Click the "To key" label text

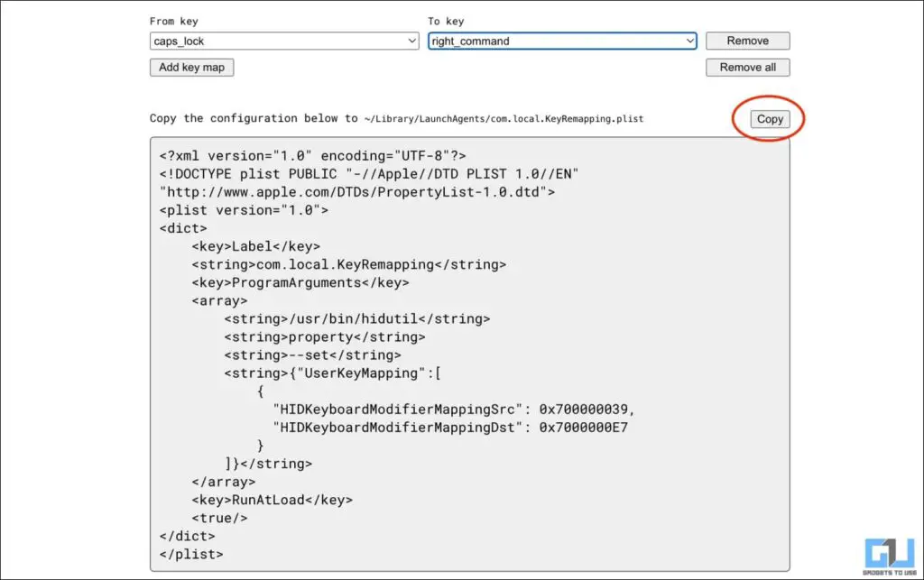448,21
